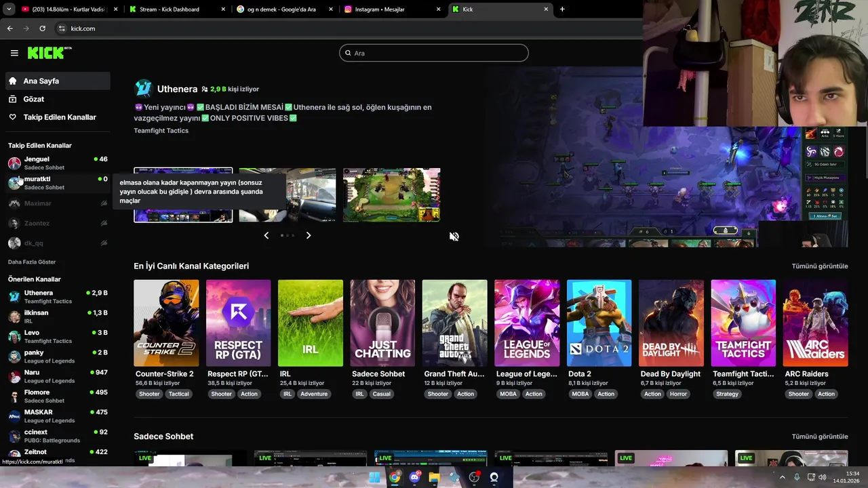Open Grand Theft Auto category card
868x488 pixels.
[454, 323]
